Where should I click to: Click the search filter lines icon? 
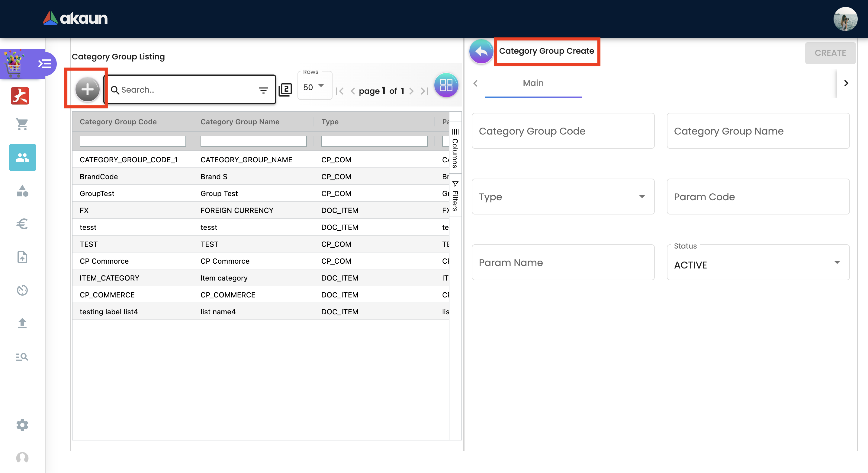[x=263, y=90]
